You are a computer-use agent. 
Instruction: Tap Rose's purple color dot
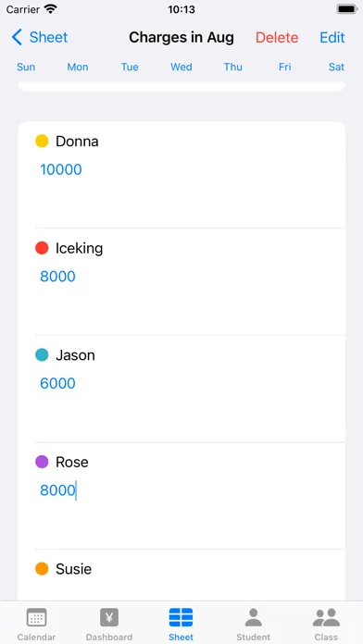(x=42, y=462)
